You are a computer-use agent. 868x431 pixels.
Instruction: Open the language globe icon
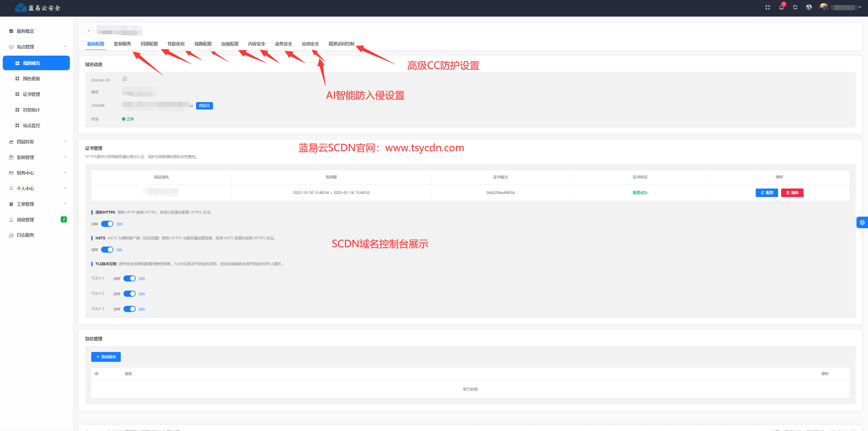click(809, 7)
